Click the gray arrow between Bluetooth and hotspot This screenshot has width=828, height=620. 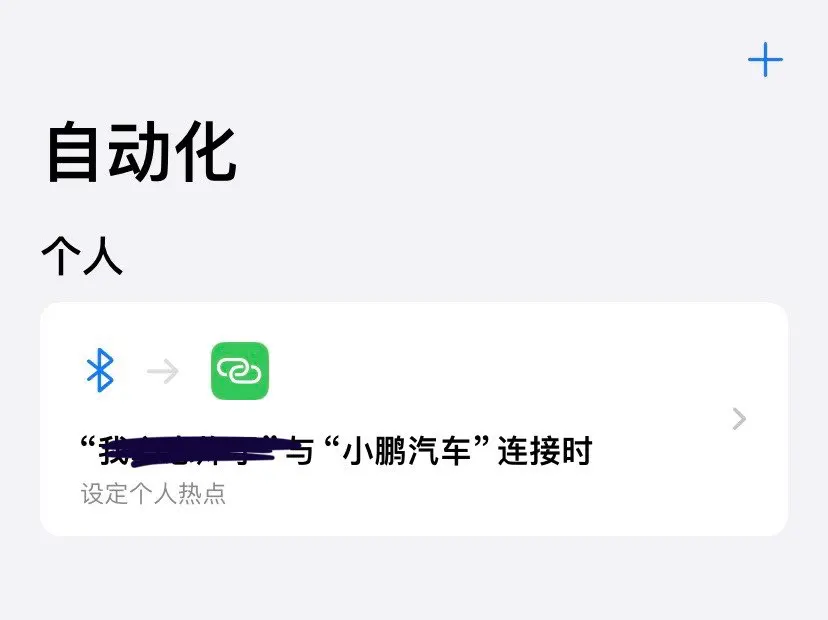163,371
